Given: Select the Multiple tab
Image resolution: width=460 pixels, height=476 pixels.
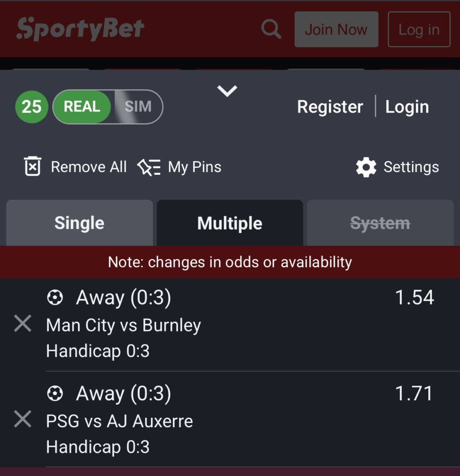Looking at the screenshot, I should pos(230,223).
